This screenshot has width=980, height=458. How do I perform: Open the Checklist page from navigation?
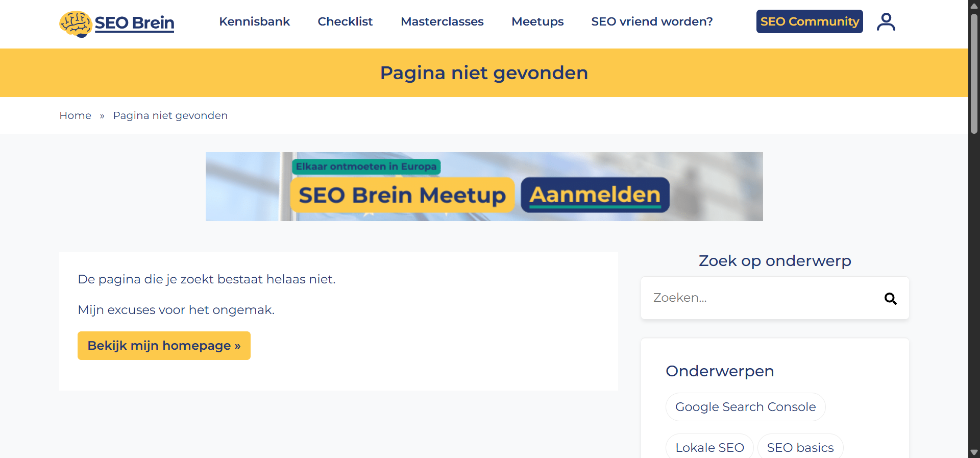(345, 21)
